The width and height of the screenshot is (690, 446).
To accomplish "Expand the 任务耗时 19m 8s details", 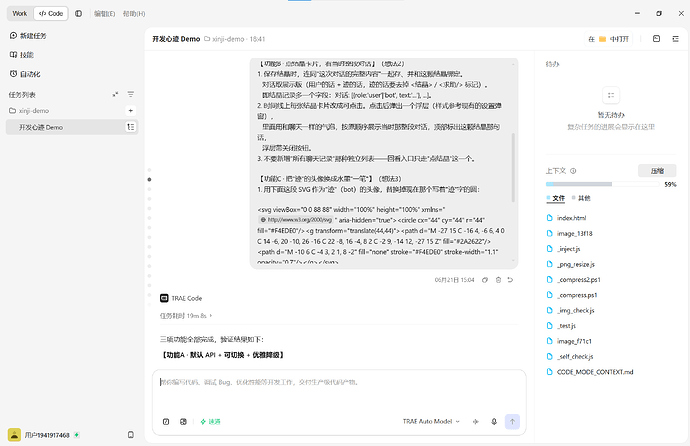I will point(186,316).
